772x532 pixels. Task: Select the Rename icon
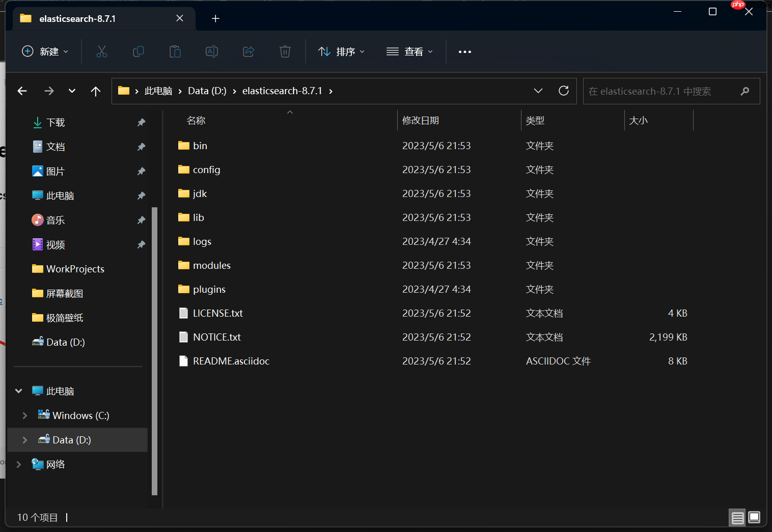[211, 51]
